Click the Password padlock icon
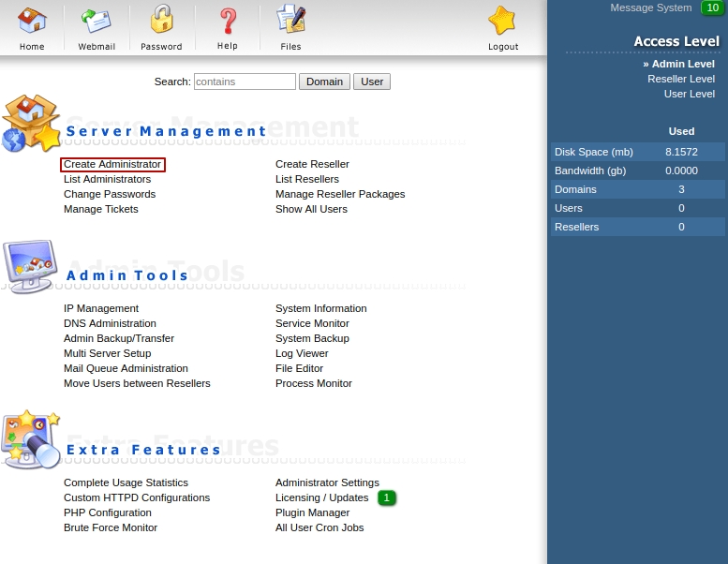This screenshot has width=728, height=564. click(x=161, y=20)
